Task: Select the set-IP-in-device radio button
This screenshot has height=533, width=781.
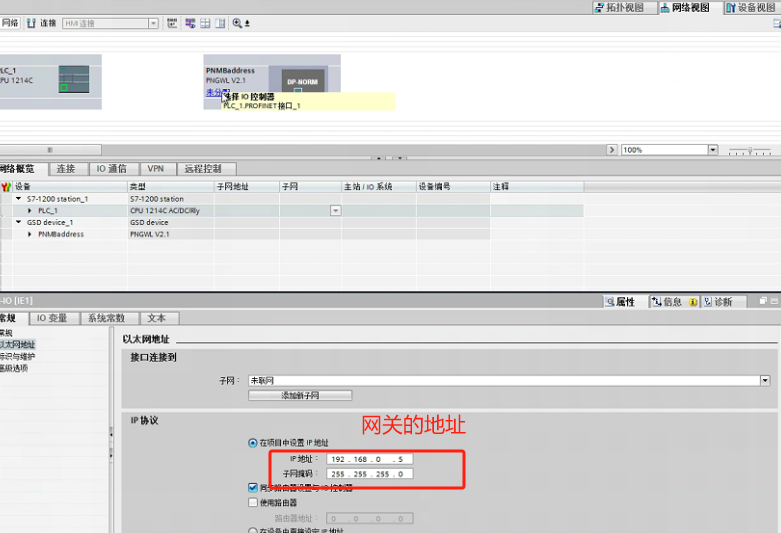Action: pos(253,531)
